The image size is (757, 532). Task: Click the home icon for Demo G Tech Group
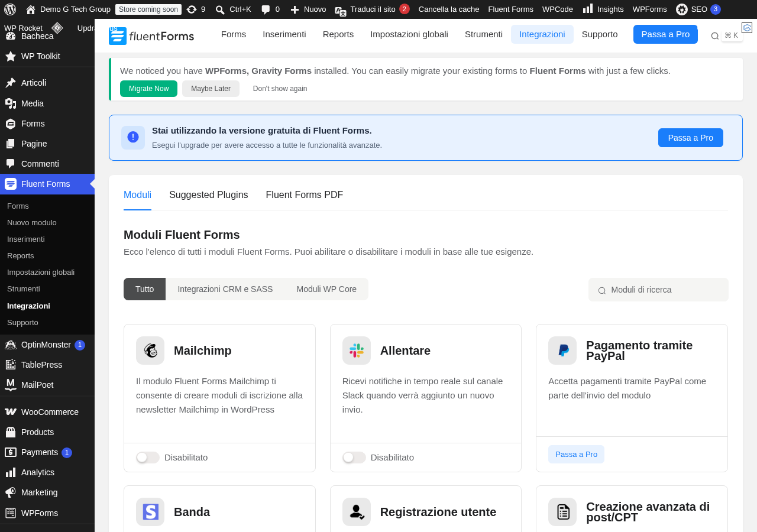pyautogui.click(x=31, y=9)
